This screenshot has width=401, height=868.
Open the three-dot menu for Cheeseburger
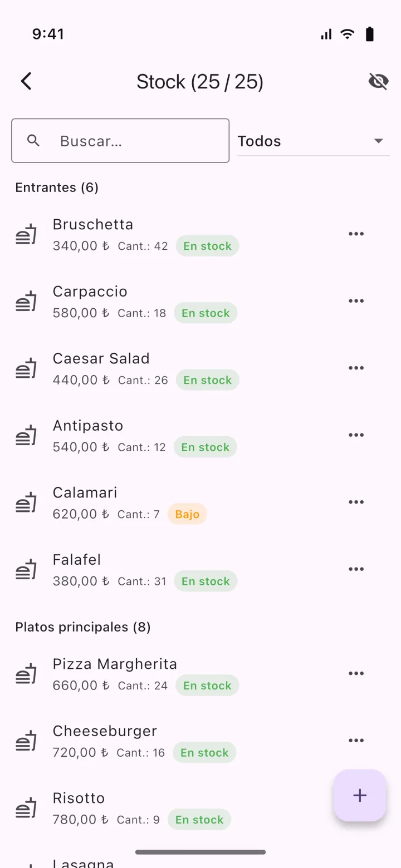356,741
